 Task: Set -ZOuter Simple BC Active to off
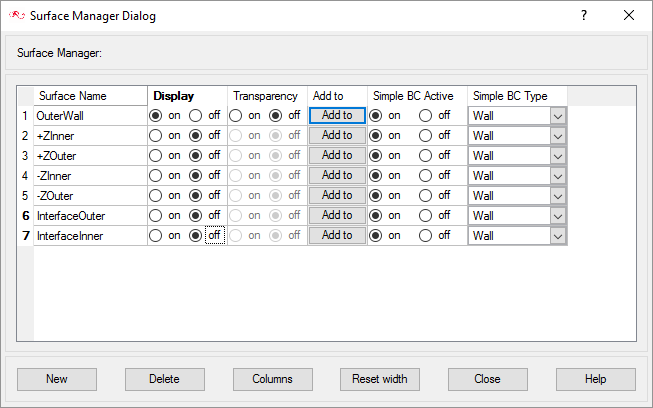click(x=426, y=195)
